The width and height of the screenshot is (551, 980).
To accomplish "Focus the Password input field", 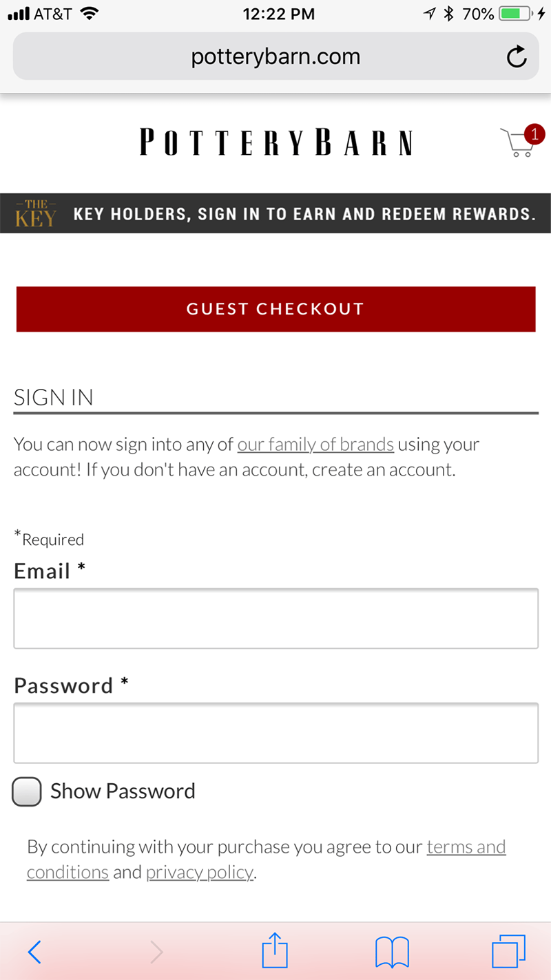I will click(x=275, y=733).
